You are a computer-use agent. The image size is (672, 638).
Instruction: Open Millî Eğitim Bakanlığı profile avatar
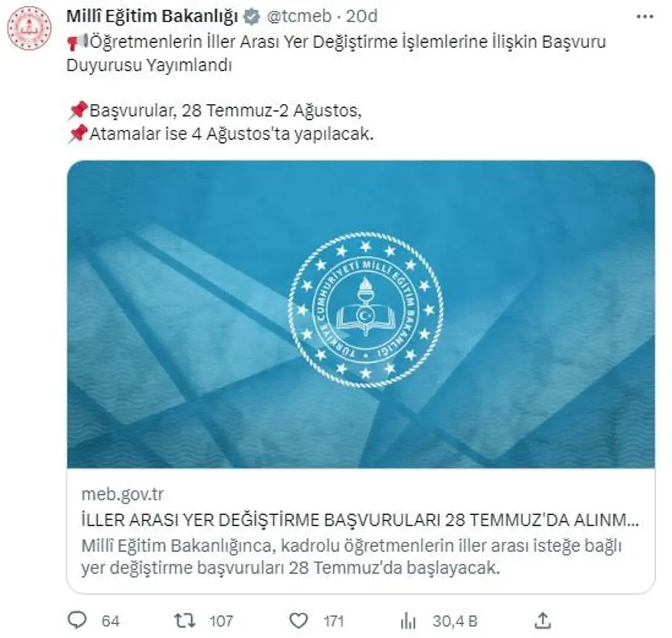point(29,28)
